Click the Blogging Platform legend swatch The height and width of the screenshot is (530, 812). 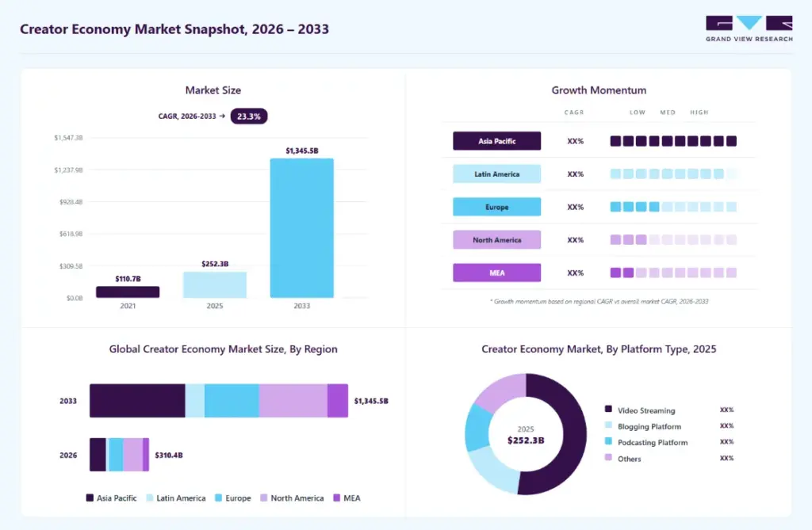pyautogui.click(x=608, y=425)
